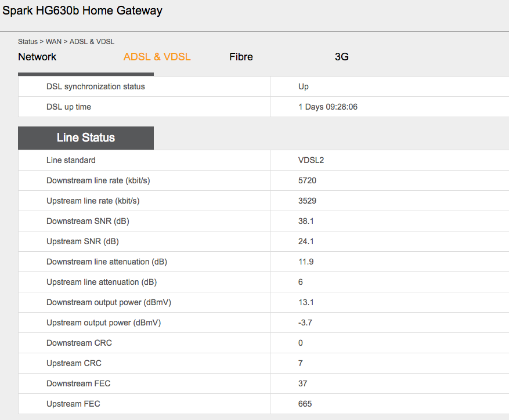Click the Downstream SNR (dB) label

(88, 222)
